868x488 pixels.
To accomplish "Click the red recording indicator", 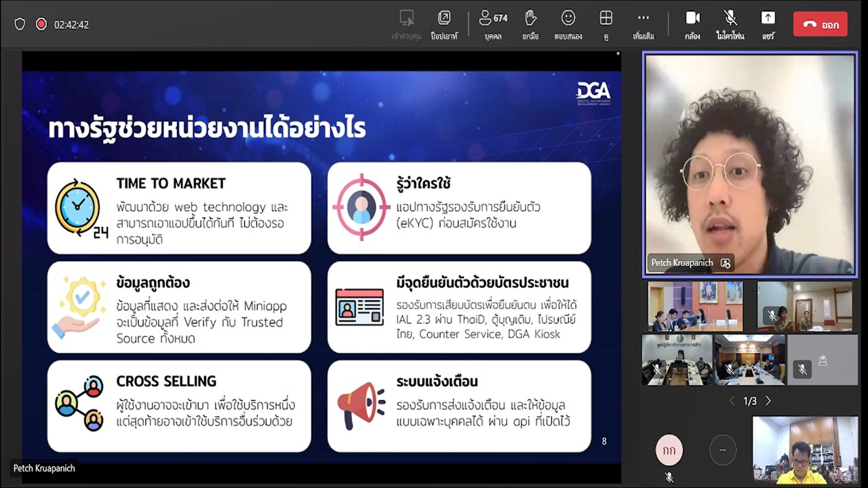I will pyautogui.click(x=41, y=24).
